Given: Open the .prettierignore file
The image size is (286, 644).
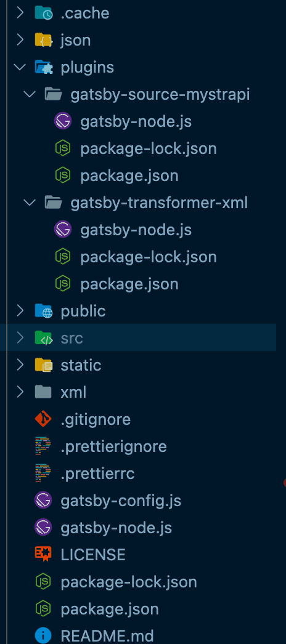Looking at the screenshot, I should (x=114, y=446).
